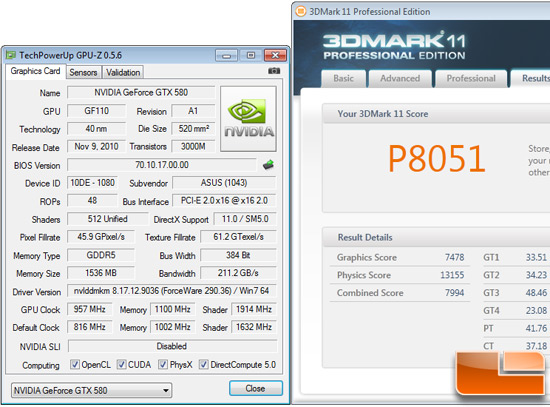This screenshot has height=407, width=550.
Task: Click the NVIDIA logo in GPU-Z
Action: [248, 119]
